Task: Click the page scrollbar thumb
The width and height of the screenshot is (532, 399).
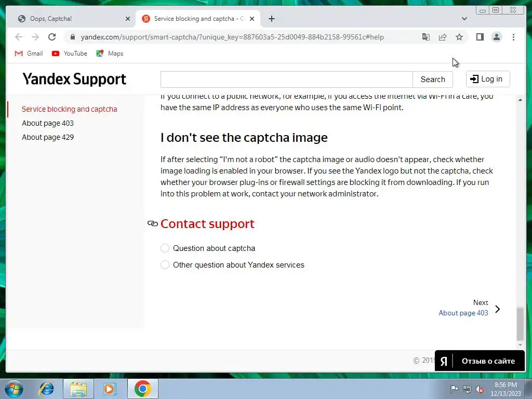Action: coord(520,324)
